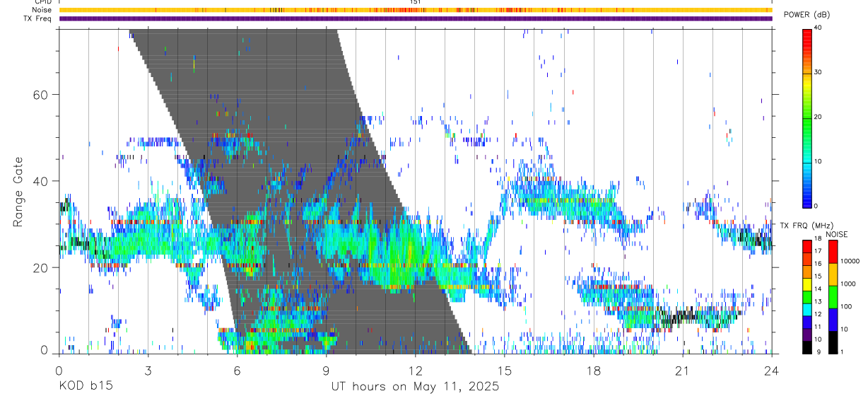Click the 'TX Freq' row label at top left
868x401 pixels.
pyautogui.click(x=38, y=18)
